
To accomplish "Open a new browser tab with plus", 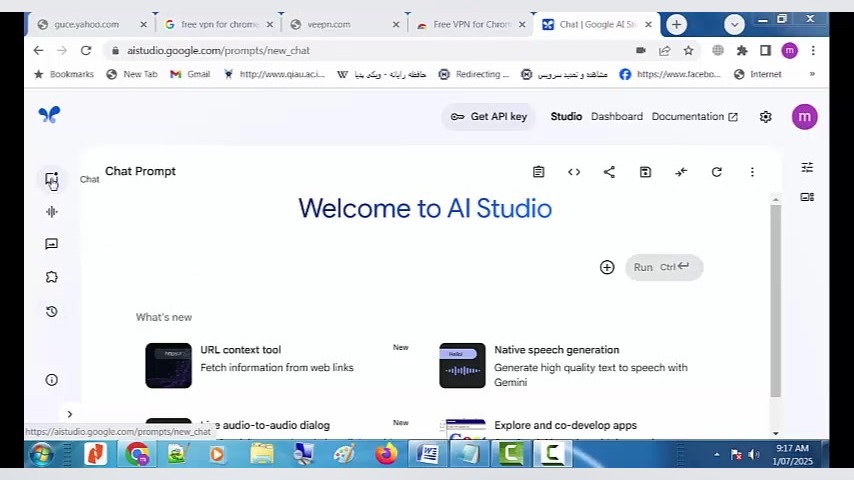I will (676, 25).
